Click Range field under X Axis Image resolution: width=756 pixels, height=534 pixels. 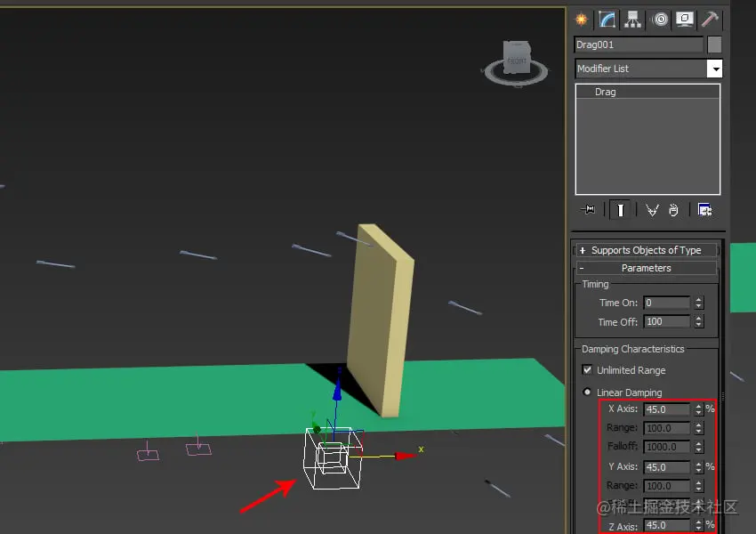[x=667, y=428]
